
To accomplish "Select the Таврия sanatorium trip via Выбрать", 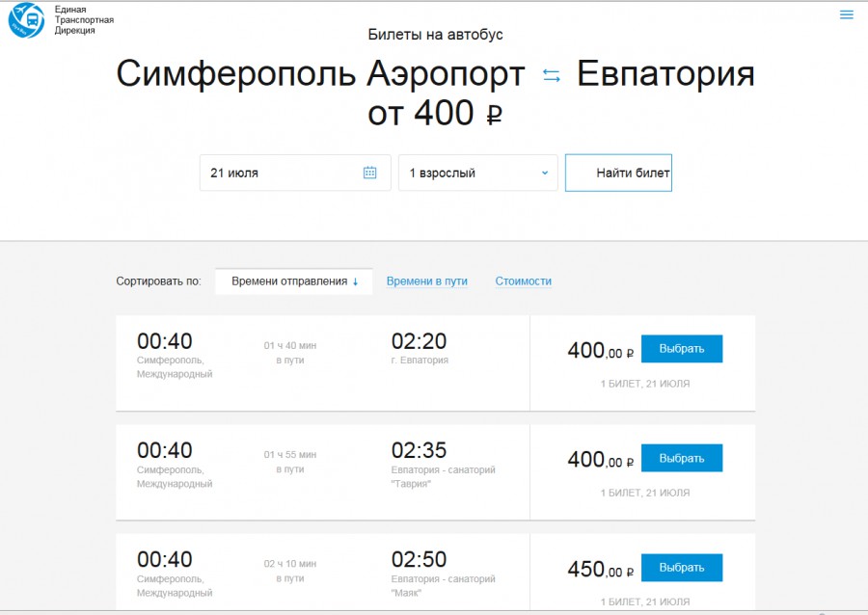I will point(682,458).
